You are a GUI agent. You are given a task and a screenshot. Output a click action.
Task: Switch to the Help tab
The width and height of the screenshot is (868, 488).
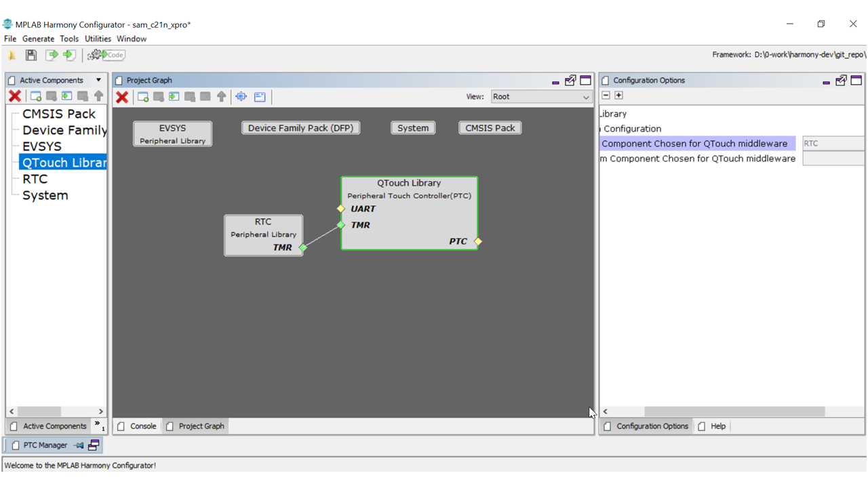(x=712, y=426)
